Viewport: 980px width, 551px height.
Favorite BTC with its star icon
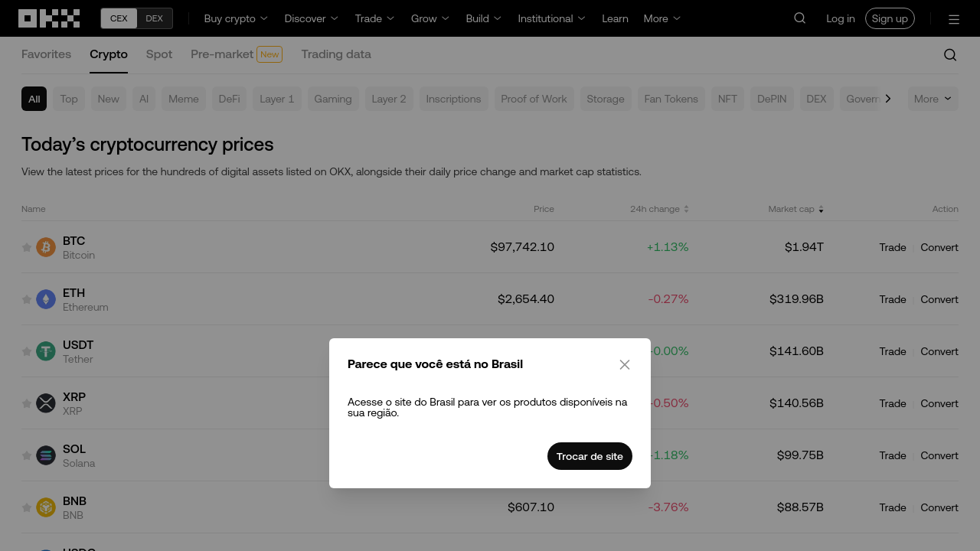pos(27,247)
